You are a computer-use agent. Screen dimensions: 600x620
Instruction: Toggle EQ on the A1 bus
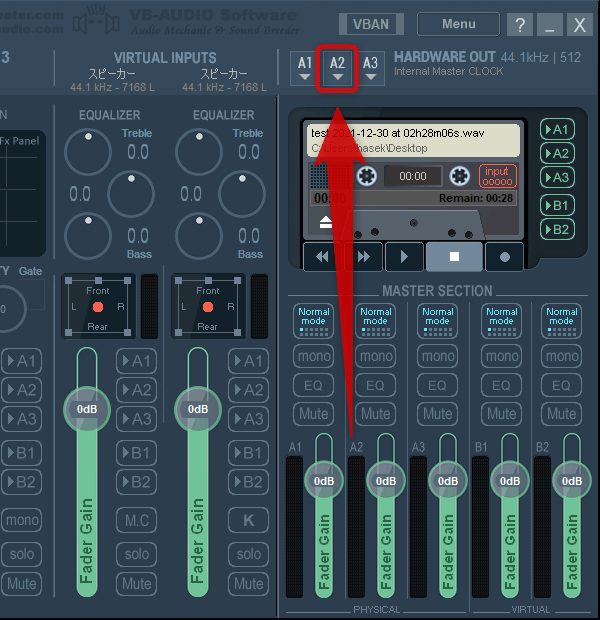tap(313, 385)
